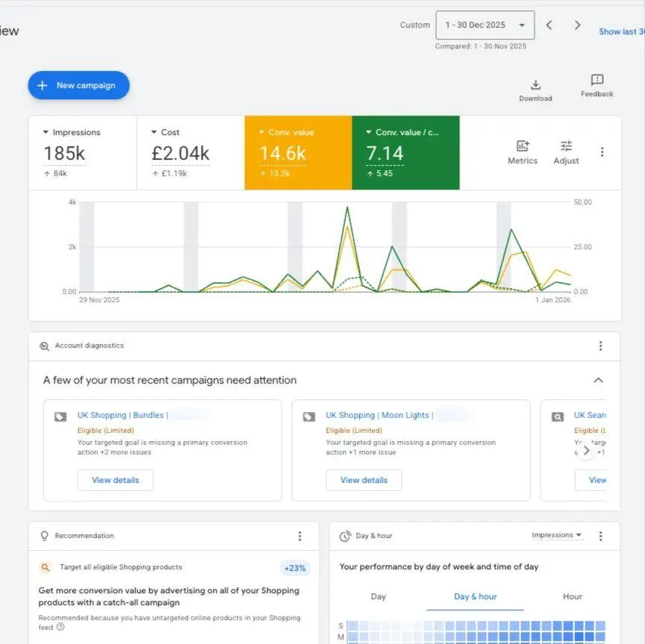This screenshot has height=644, width=645.
Task: Open the date range dropdown 1 - 30 Dec 2025
Action: pyautogui.click(x=485, y=25)
